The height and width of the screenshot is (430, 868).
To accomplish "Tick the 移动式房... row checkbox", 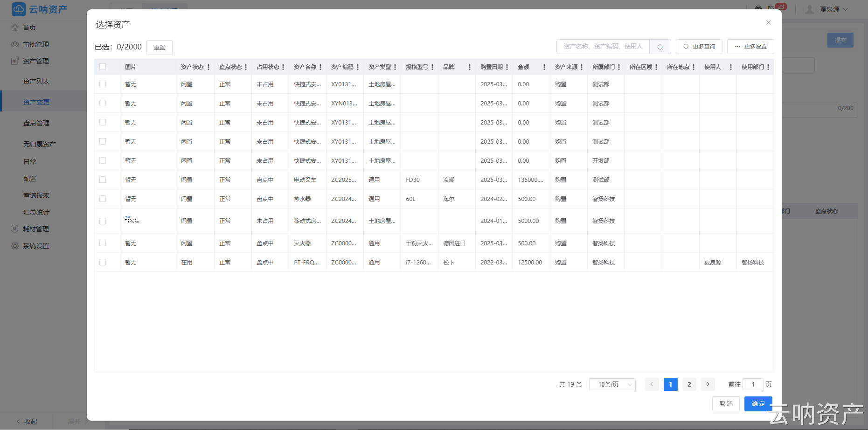I will point(103,221).
